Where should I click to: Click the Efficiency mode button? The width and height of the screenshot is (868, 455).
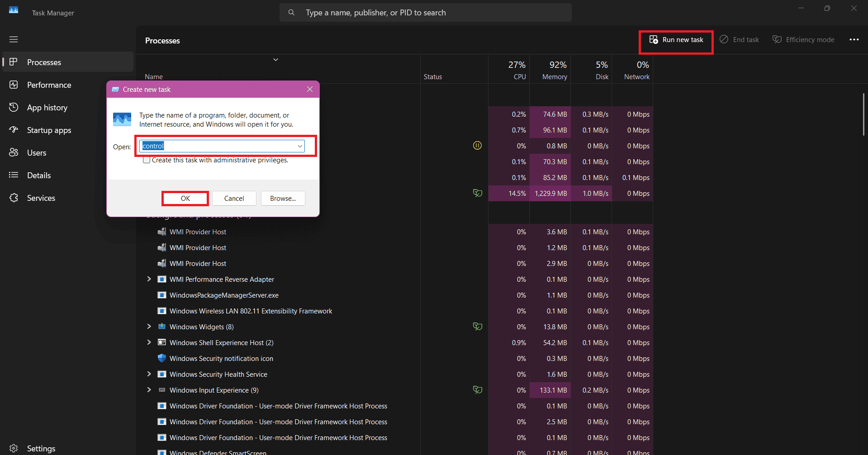point(803,40)
